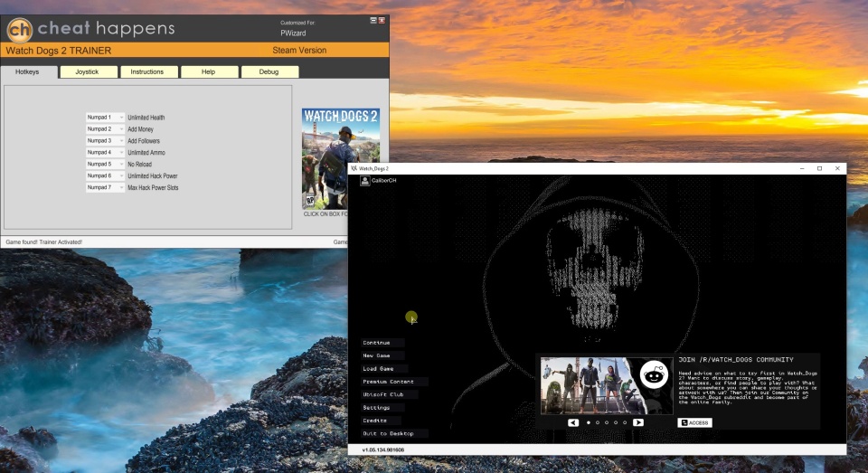The height and width of the screenshot is (473, 868).
Task: Open Numpad 7 dropdown for Max Hack Power Slots
Action: coord(105,187)
